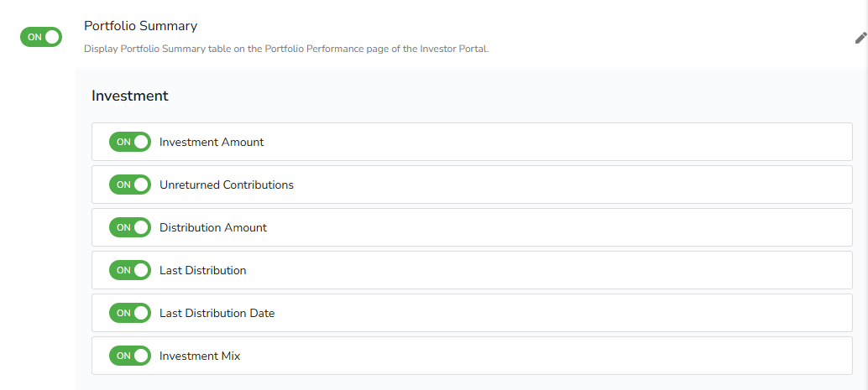Screen dimensions: 868x390
Task: Toggle off Unreturned Contributions
Action: point(130,185)
